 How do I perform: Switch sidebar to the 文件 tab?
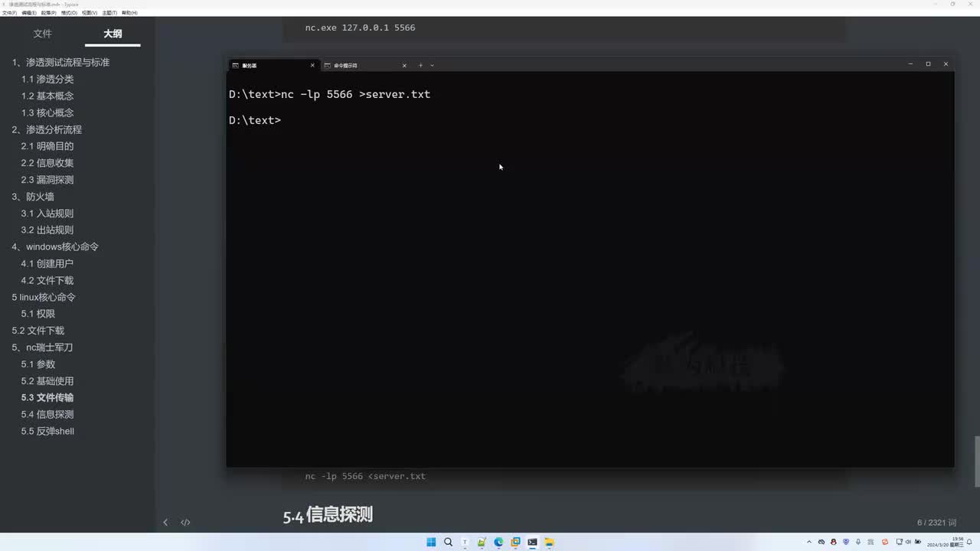tap(43, 34)
